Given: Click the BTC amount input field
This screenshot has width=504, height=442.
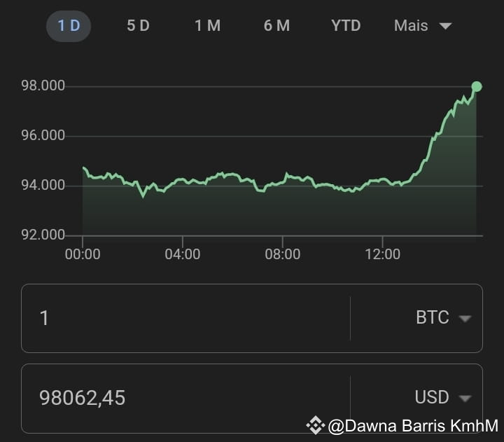Looking at the screenshot, I should pos(185,318).
